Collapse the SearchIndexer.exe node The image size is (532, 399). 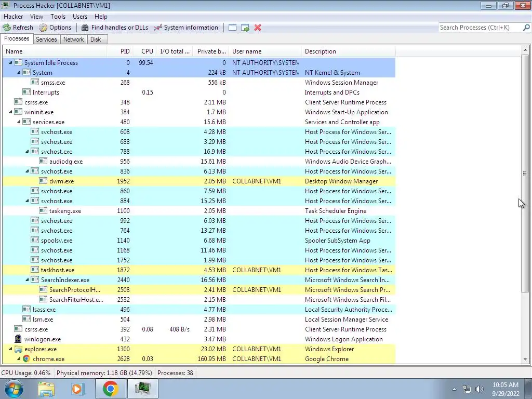point(27,280)
